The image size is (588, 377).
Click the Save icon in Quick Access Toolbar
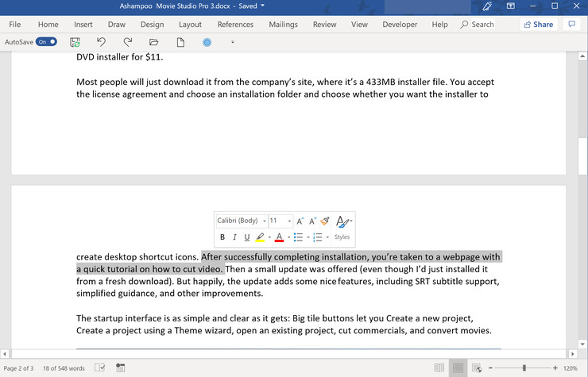coord(75,42)
